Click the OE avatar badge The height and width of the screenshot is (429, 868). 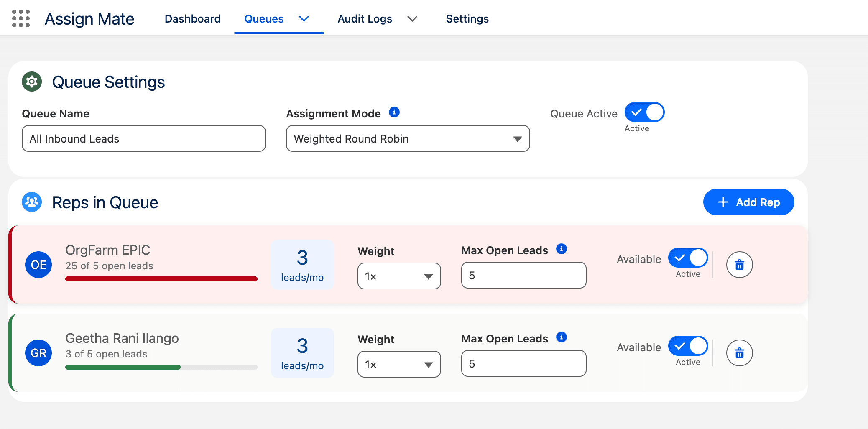click(38, 265)
